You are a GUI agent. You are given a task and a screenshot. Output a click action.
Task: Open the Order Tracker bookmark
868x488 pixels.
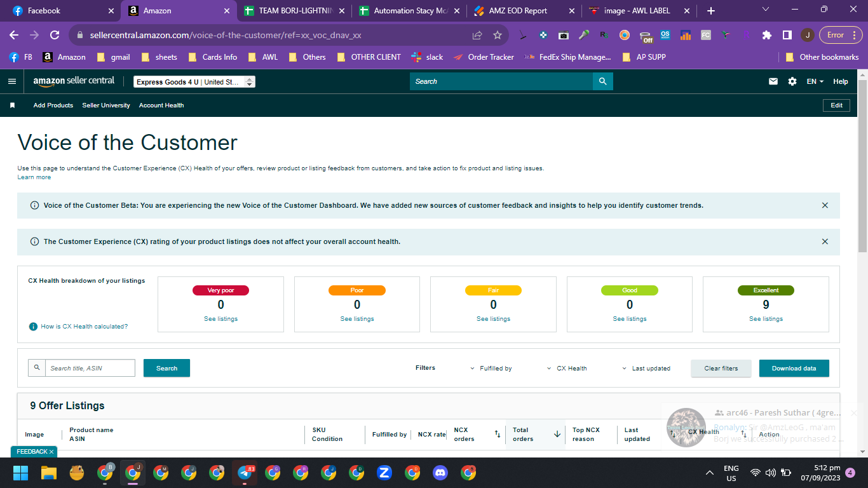tap(484, 57)
